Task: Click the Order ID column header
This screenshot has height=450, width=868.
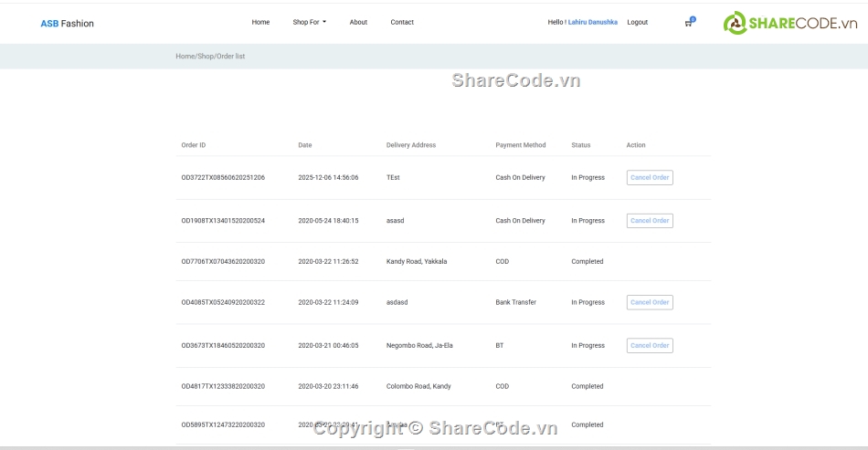Action: point(194,145)
